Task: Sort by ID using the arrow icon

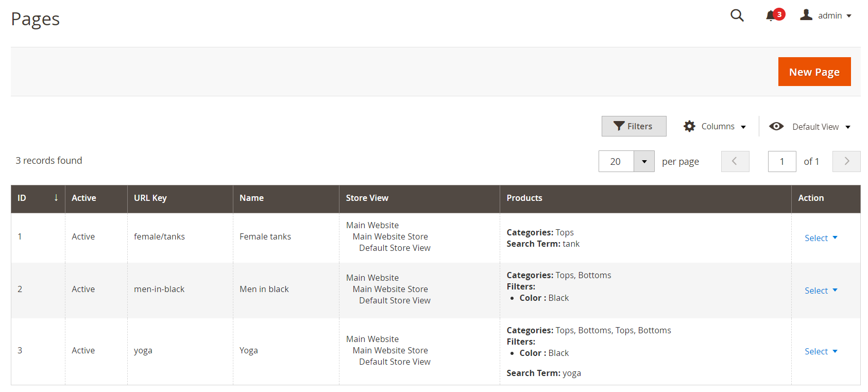Action: tap(56, 198)
